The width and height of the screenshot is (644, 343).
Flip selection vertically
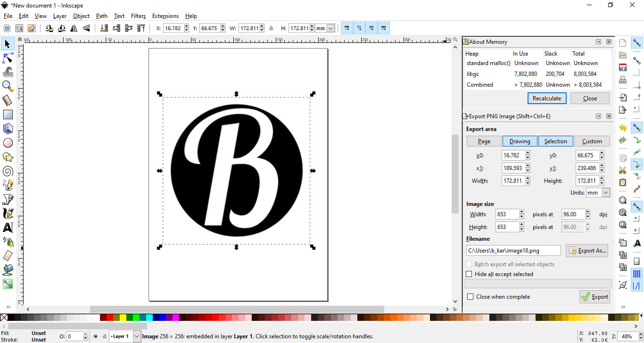[x=86, y=28]
